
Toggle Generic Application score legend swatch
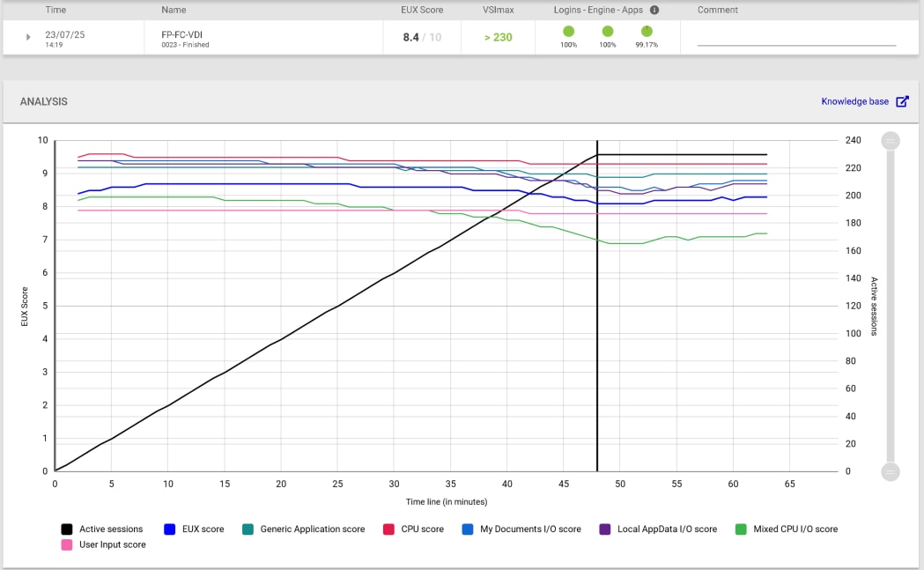tap(248, 529)
